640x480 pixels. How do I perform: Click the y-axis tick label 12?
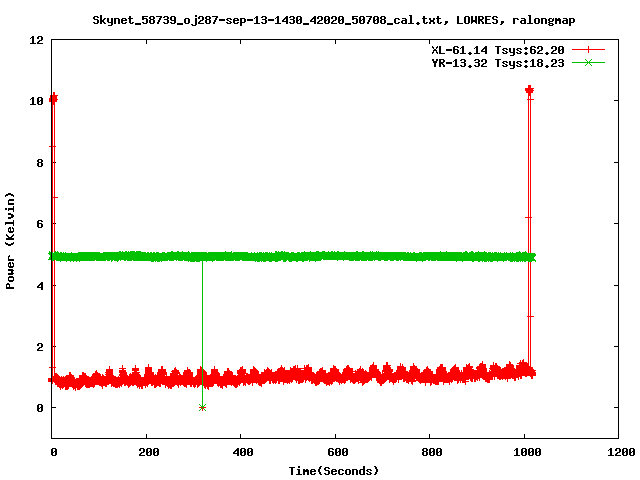(36, 40)
